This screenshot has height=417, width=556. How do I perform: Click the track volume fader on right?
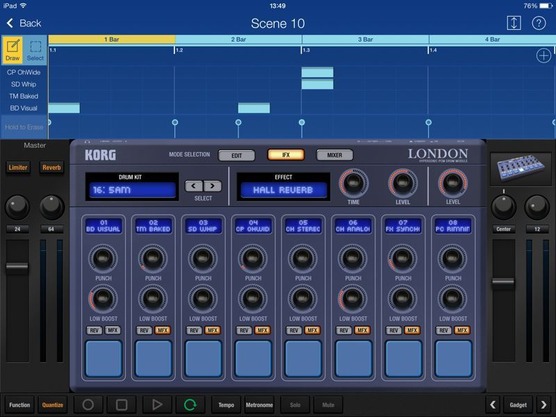pos(503,282)
